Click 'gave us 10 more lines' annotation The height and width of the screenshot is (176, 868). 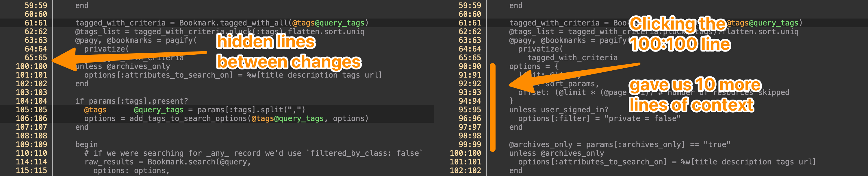694,95
